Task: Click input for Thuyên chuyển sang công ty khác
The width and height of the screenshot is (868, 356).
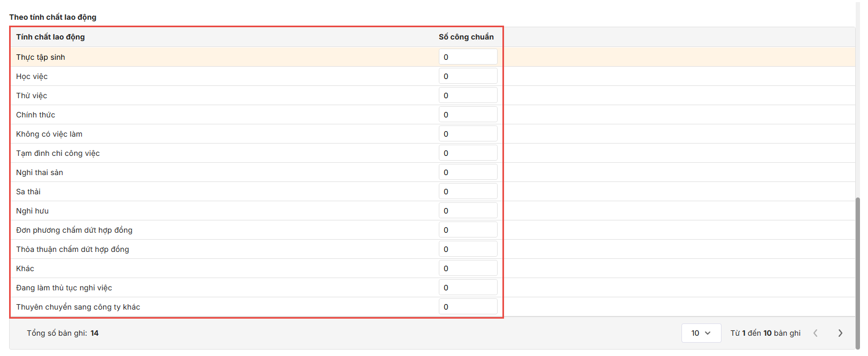Action: coord(468,307)
